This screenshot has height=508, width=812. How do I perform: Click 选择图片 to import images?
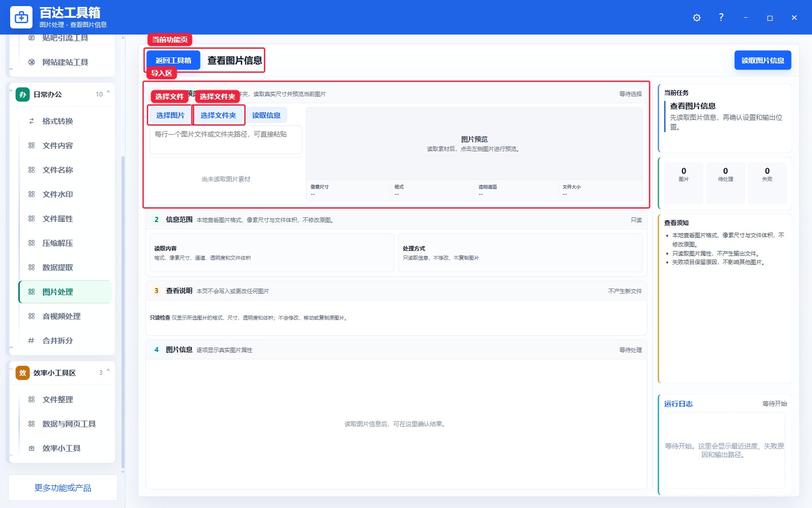(170, 115)
